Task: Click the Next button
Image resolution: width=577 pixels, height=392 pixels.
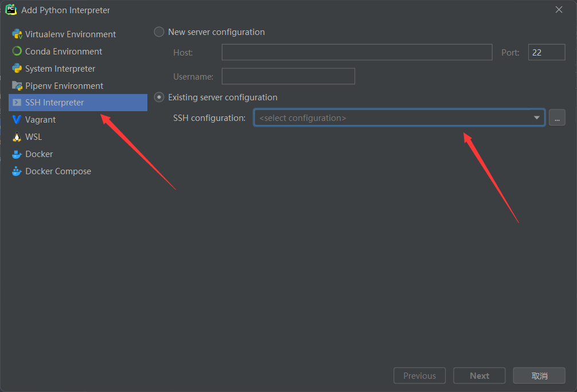Action: point(479,375)
